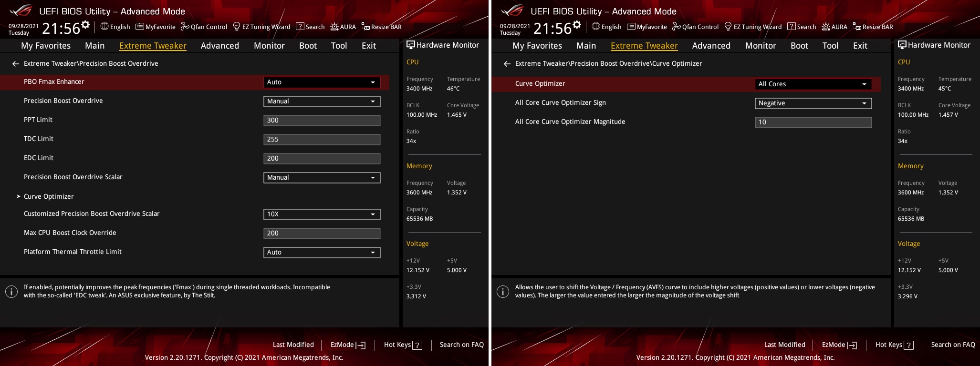The width and height of the screenshot is (980, 366).
Task: Open the PBO Fmax Enhancer dropdown
Action: tap(322, 82)
